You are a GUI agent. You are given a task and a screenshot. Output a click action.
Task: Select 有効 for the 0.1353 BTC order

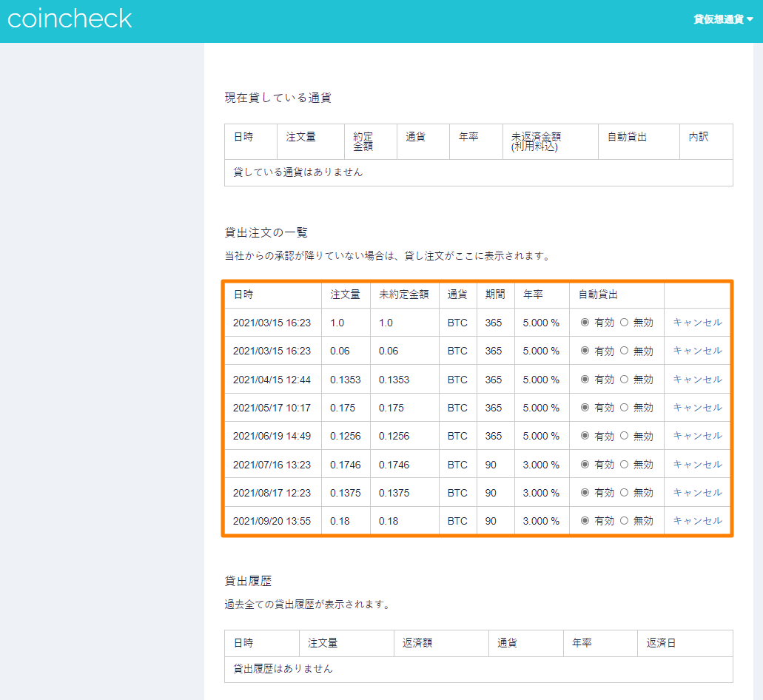585,380
